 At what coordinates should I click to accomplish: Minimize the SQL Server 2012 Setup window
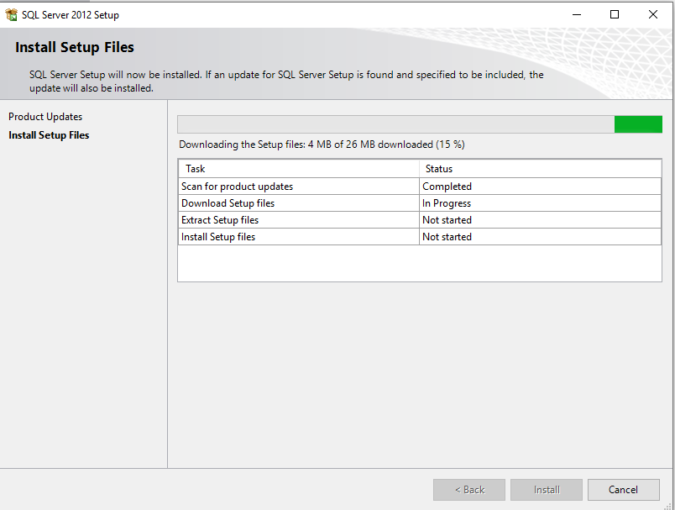point(576,15)
